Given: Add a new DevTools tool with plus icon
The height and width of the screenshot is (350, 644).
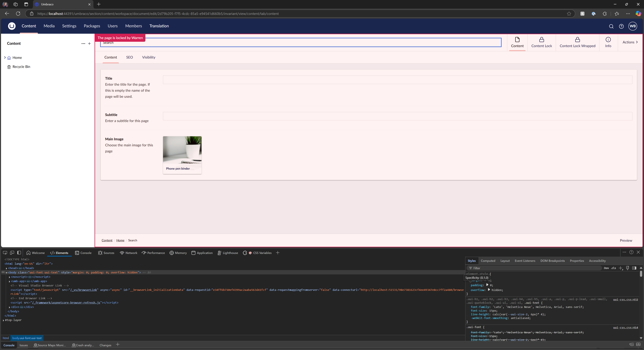Looking at the screenshot, I should point(278,253).
